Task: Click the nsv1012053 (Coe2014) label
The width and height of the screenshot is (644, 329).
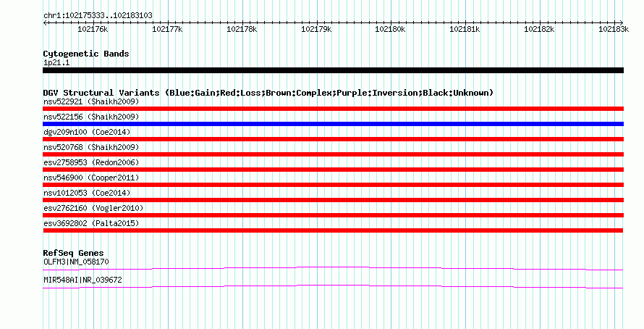Action: [87, 193]
